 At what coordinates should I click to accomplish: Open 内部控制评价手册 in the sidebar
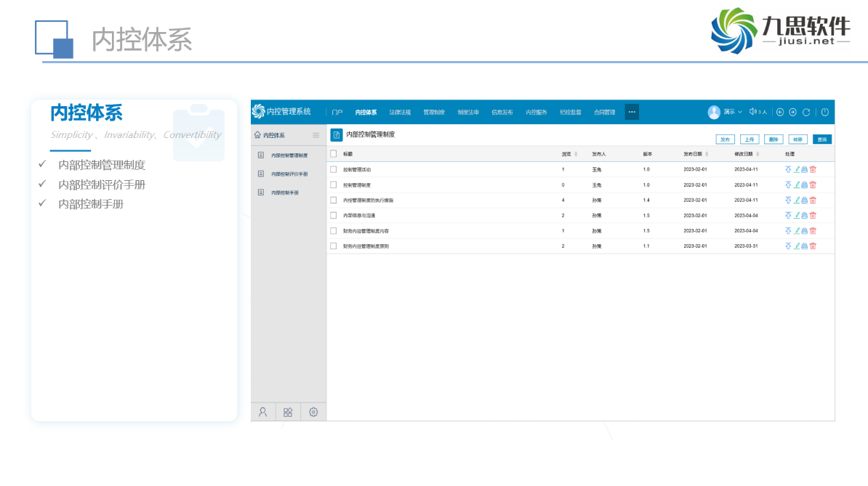coord(289,174)
